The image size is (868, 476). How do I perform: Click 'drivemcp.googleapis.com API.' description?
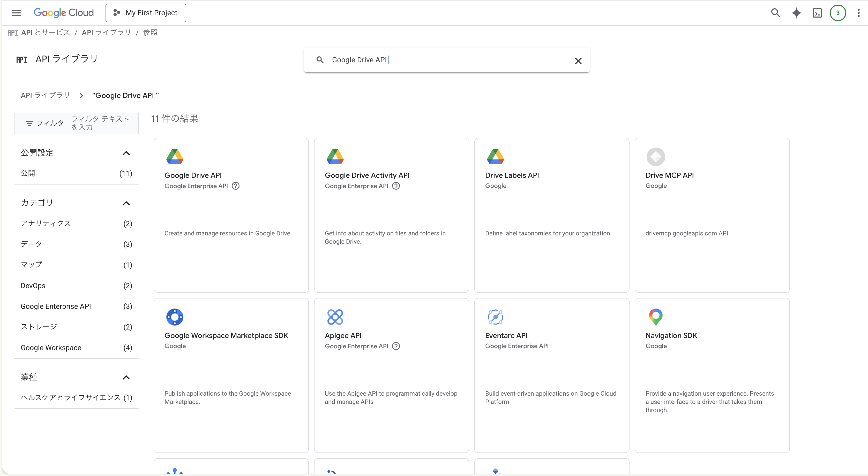point(687,233)
